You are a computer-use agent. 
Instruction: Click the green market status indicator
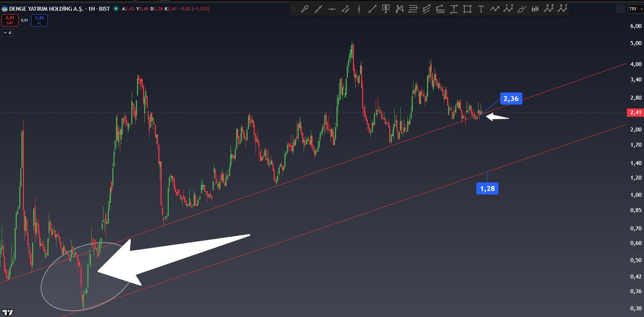(116, 8)
